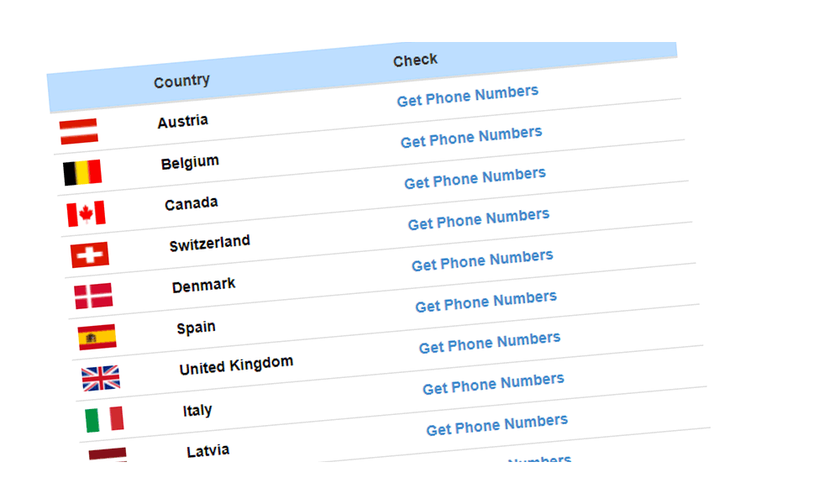
Task: Select the Denmark flag icon
Action: tap(94, 296)
